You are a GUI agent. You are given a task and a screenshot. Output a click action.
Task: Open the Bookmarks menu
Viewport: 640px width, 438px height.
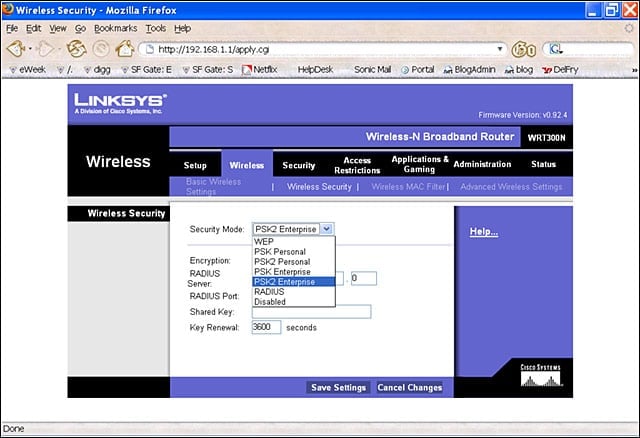(116, 28)
